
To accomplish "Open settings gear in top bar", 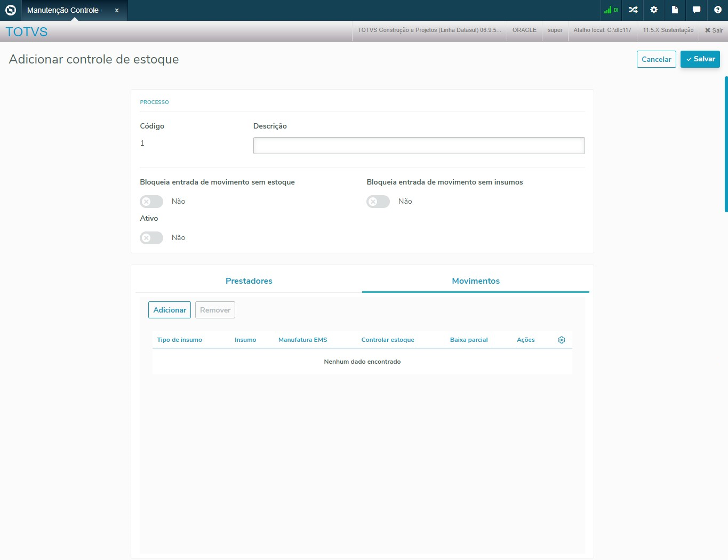I will point(654,10).
